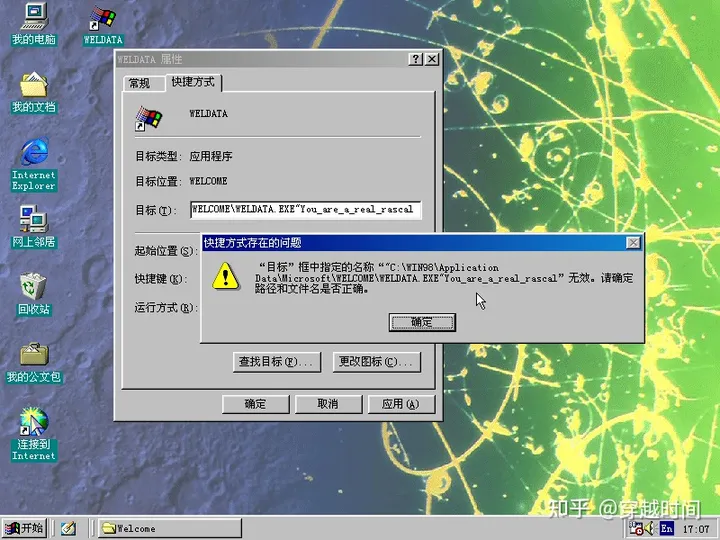720x540 pixels.
Task: Click 确定 in the WELDATA 属性 window
Action: pos(255,404)
